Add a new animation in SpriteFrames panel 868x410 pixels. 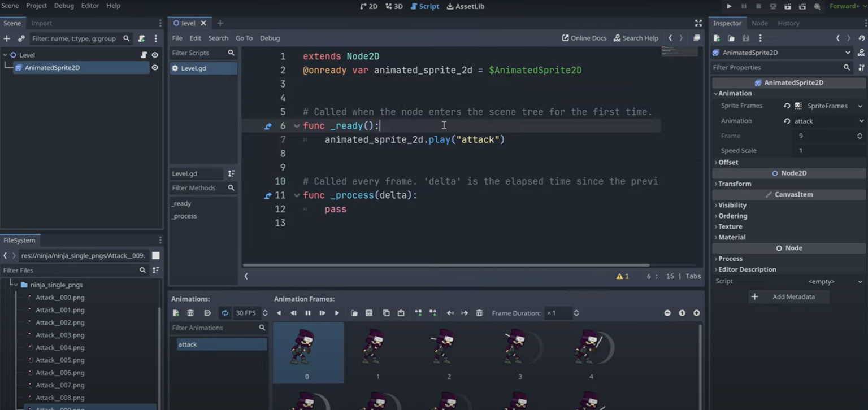[x=176, y=313]
